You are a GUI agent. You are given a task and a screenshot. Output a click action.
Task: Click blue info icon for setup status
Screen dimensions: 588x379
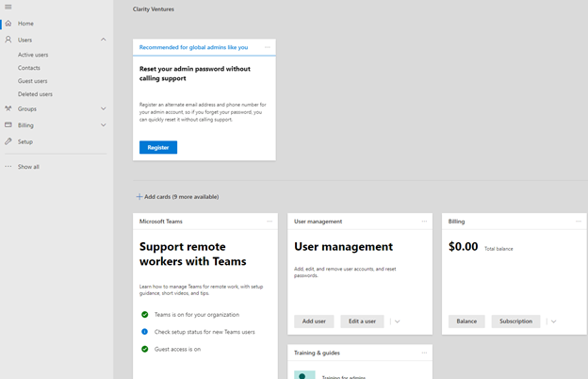144,332
